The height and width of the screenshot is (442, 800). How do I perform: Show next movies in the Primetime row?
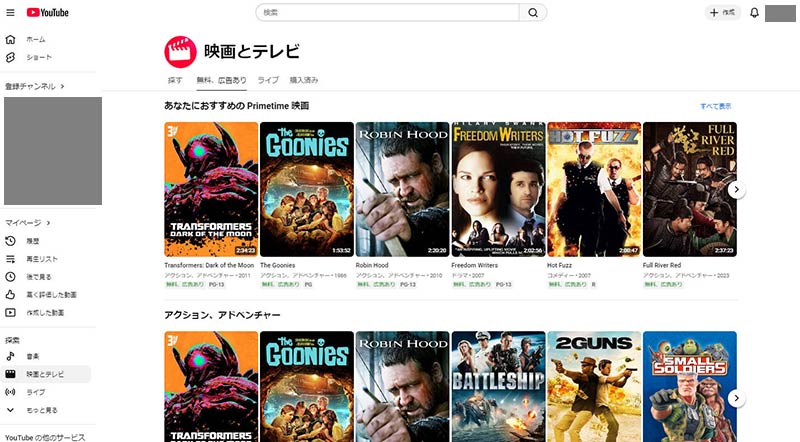click(x=736, y=189)
